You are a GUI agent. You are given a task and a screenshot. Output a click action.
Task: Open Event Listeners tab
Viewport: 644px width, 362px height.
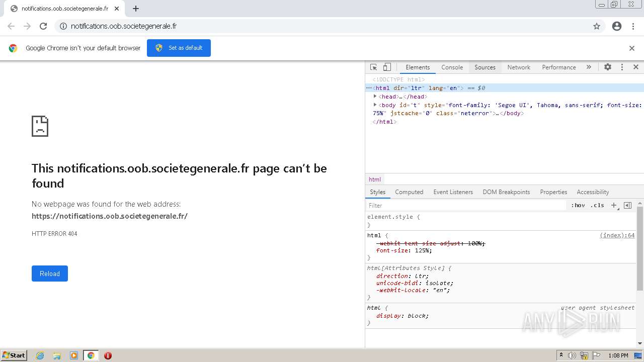click(453, 192)
